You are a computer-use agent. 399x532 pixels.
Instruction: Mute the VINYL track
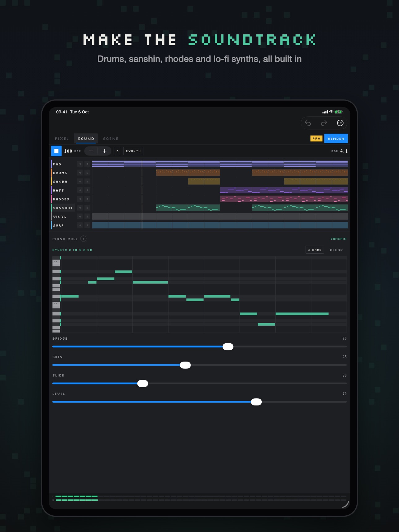coord(80,217)
